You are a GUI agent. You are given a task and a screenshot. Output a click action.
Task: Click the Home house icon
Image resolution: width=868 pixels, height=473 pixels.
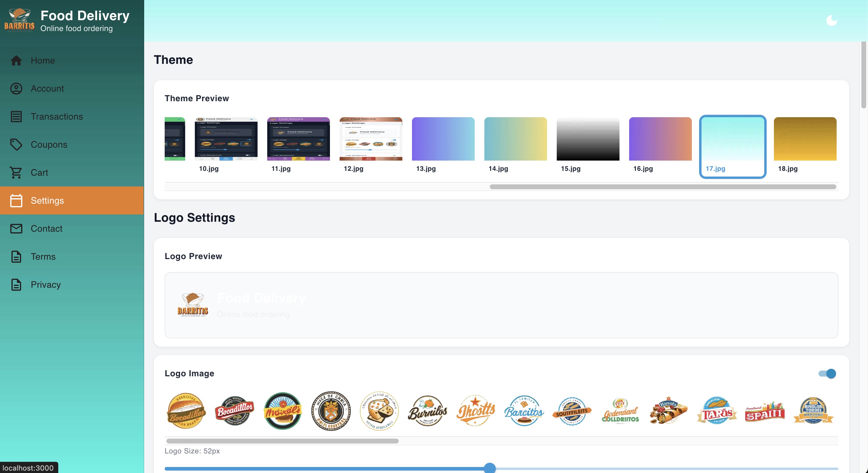(16, 61)
